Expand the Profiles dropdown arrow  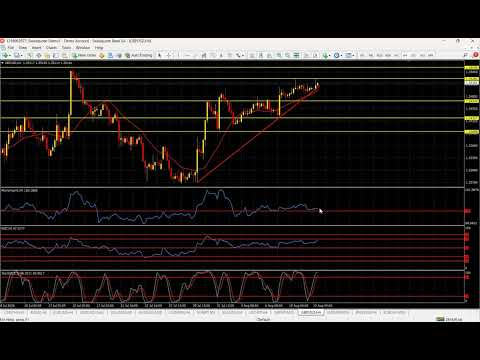click(x=21, y=55)
